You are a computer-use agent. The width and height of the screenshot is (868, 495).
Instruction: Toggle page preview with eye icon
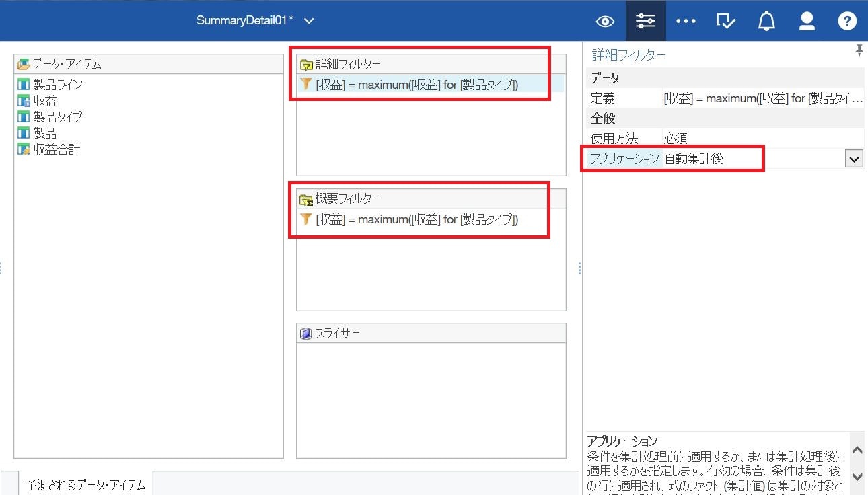(605, 21)
